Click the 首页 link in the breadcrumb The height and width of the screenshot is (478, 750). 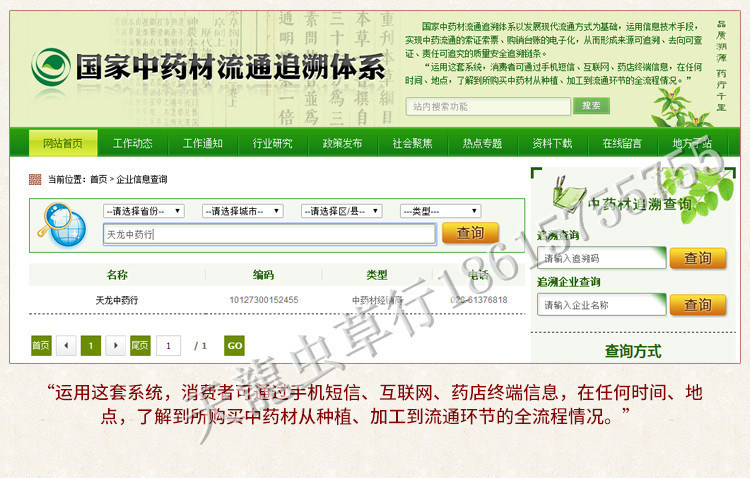pyautogui.click(x=98, y=180)
